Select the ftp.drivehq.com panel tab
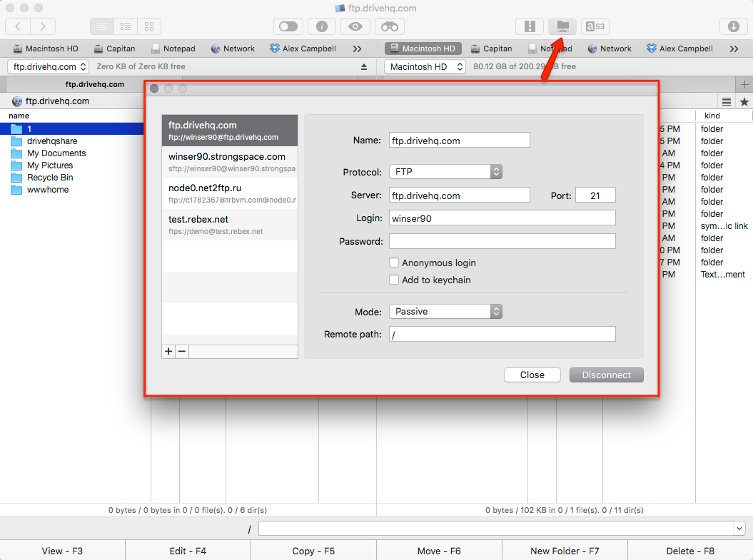 tap(95, 84)
